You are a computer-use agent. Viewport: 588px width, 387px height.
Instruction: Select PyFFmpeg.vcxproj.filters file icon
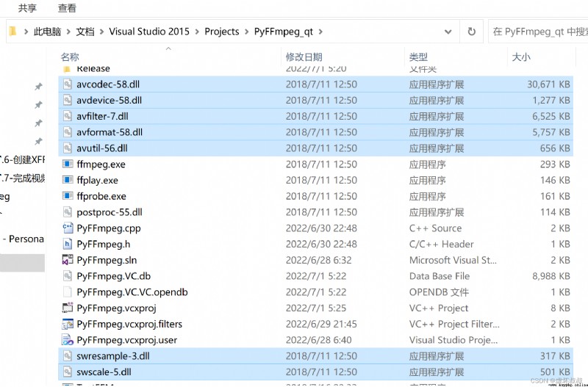point(68,324)
